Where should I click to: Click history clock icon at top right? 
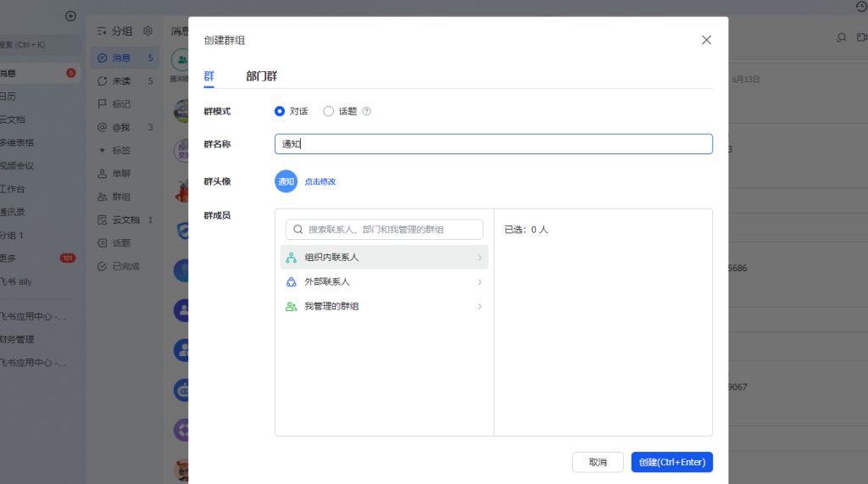coord(861,6)
